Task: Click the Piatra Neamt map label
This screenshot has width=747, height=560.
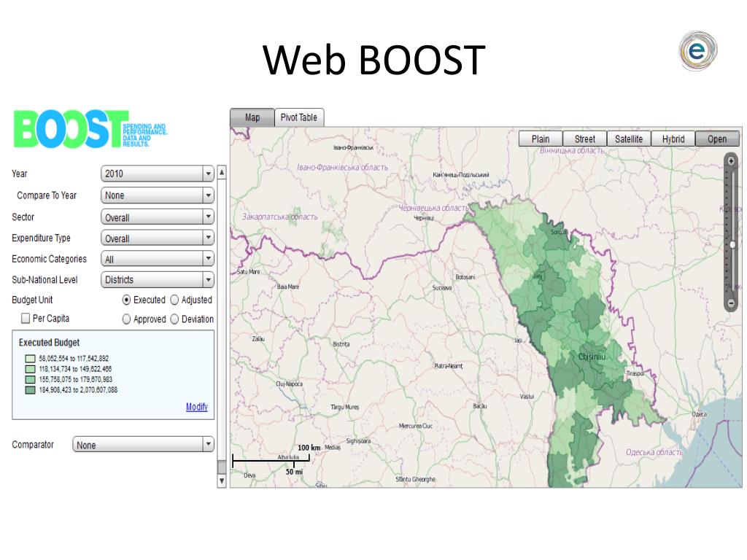Action: [x=449, y=366]
